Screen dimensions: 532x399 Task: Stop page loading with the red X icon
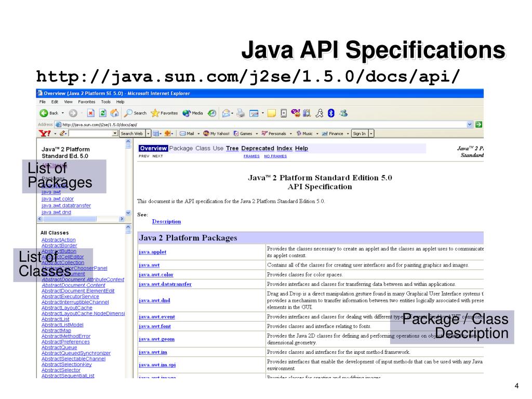point(90,113)
